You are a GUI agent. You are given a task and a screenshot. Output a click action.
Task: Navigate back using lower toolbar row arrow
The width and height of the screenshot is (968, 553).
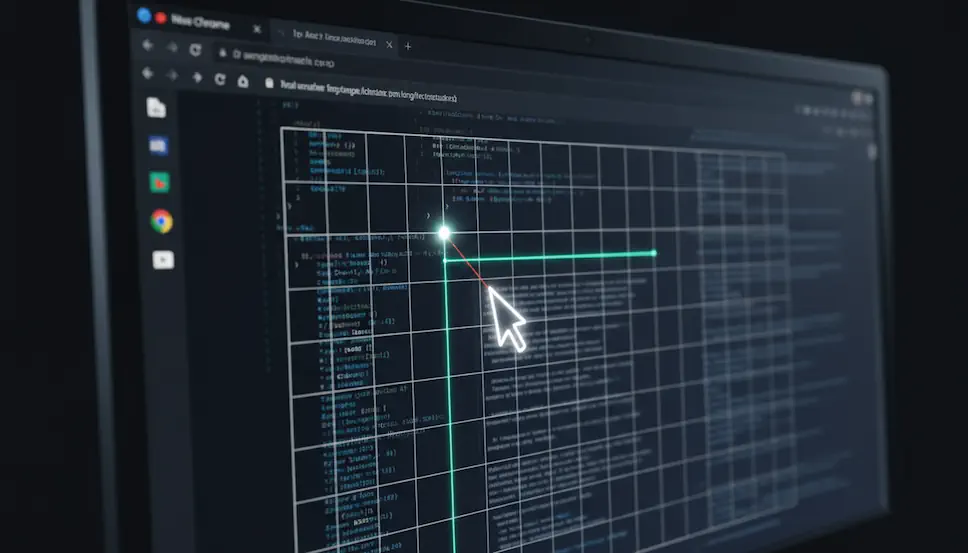click(x=148, y=73)
